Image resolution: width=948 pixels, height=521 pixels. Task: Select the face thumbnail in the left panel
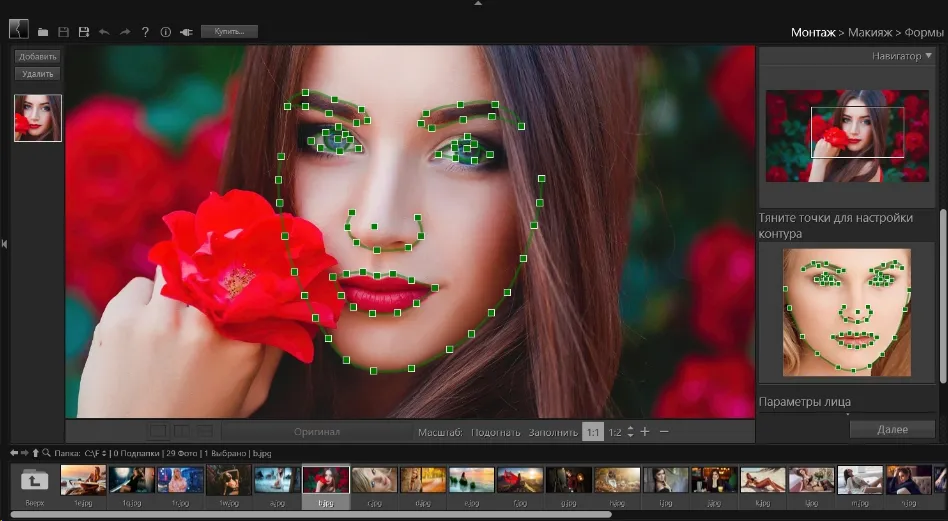tap(38, 118)
